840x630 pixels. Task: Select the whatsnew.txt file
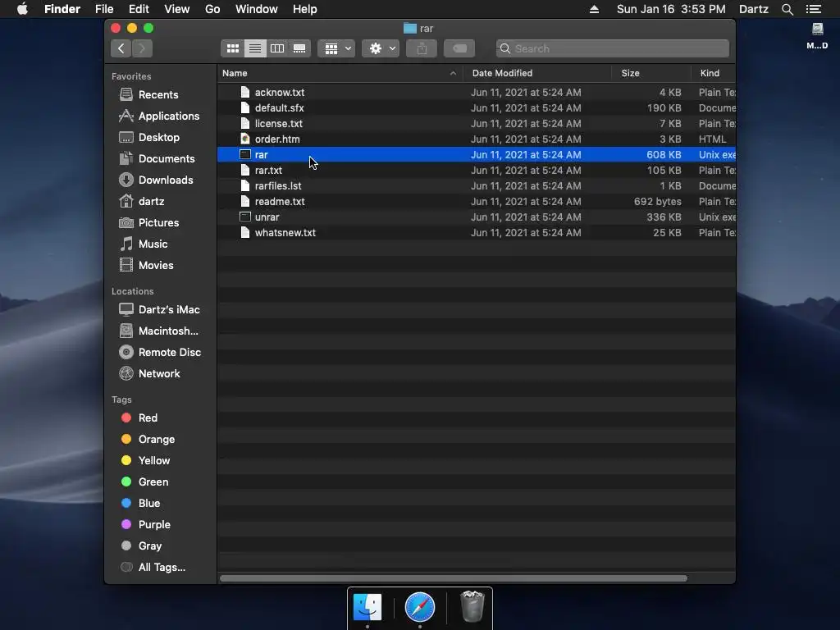tap(477, 233)
